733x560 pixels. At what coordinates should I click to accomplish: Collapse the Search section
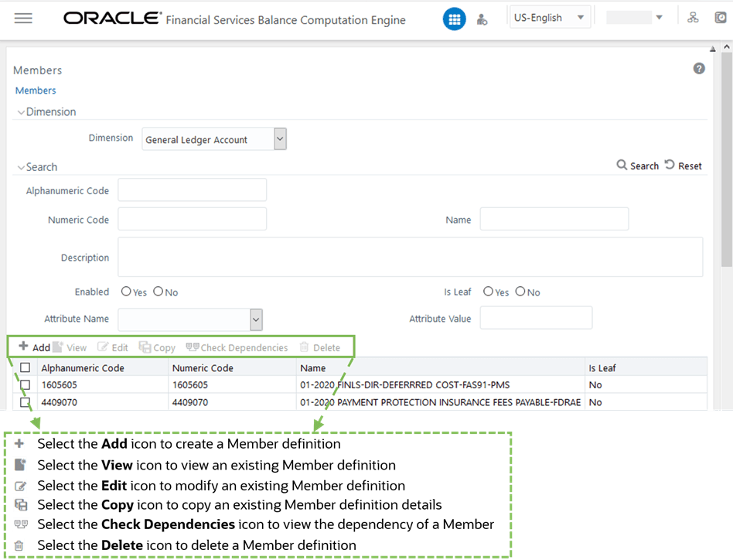[21, 167]
